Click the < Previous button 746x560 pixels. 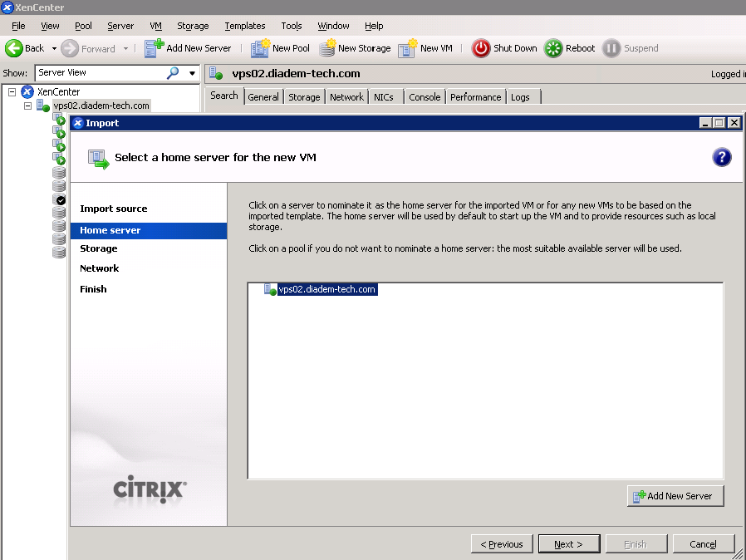click(502, 544)
